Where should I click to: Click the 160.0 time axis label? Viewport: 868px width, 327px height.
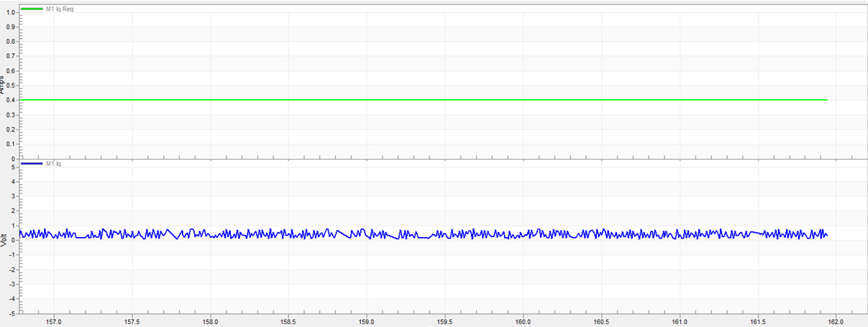[x=523, y=322]
